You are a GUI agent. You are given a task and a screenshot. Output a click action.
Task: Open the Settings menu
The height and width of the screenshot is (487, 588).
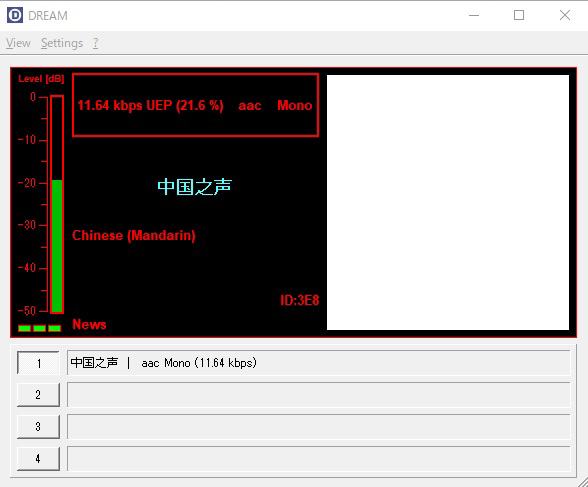click(x=62, y=43)
